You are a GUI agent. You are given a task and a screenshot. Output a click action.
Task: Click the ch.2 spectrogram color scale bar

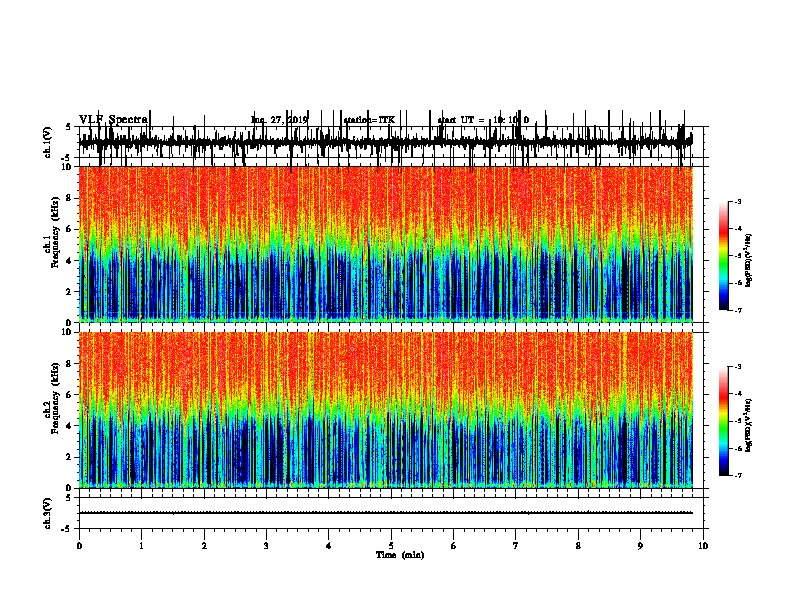pos(724,421)
